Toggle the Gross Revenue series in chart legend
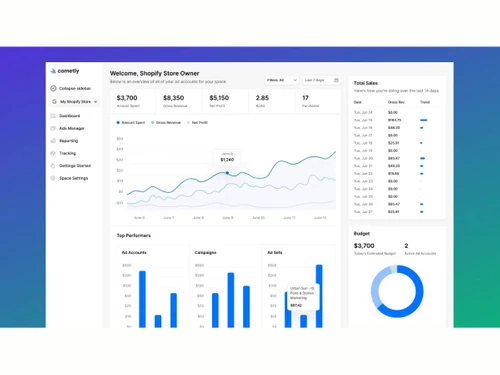Viewport: 500px width, 375px height. [166, 123]
